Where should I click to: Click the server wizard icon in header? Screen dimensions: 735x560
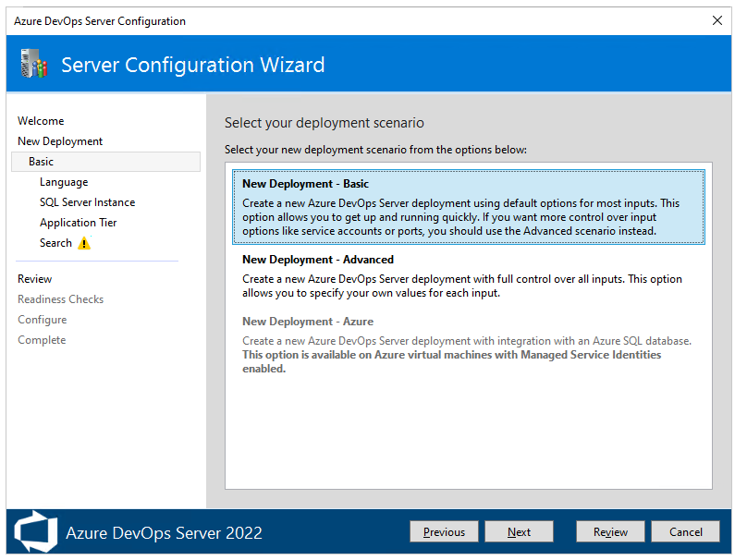32,64
